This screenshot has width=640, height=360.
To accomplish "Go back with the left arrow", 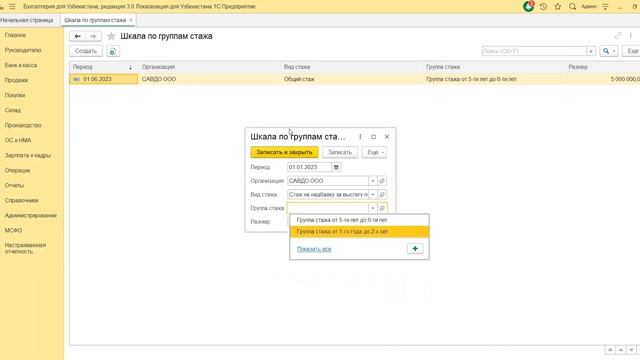I will (x=78, y=36).
